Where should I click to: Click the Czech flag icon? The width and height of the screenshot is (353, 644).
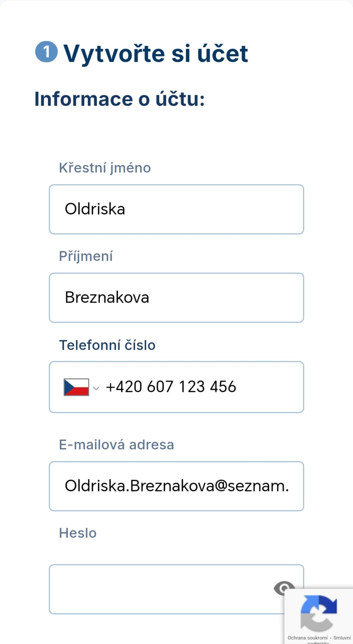click(x=76, y=387)
